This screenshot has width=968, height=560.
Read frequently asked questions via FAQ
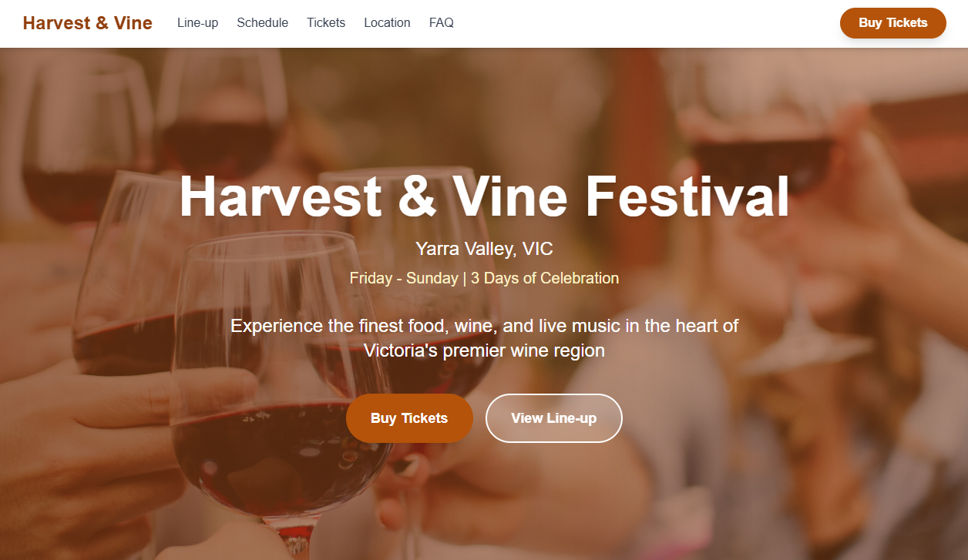point(441,22)
